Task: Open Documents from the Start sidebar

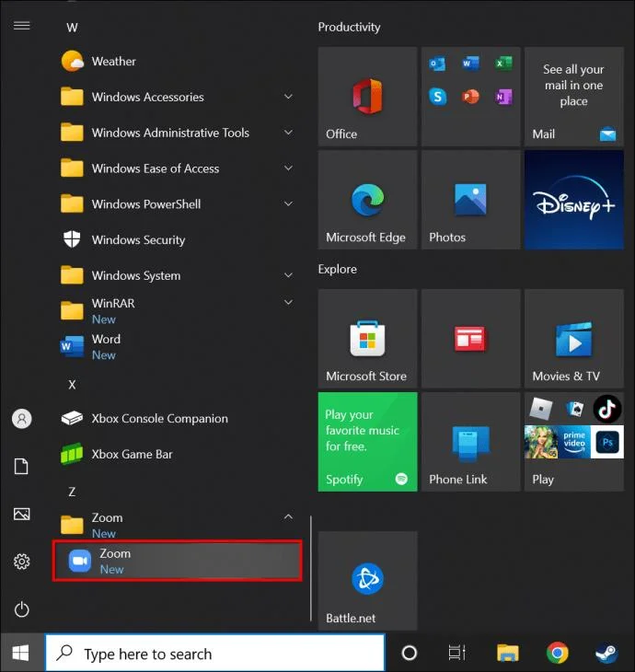Action: click(21, 467)
